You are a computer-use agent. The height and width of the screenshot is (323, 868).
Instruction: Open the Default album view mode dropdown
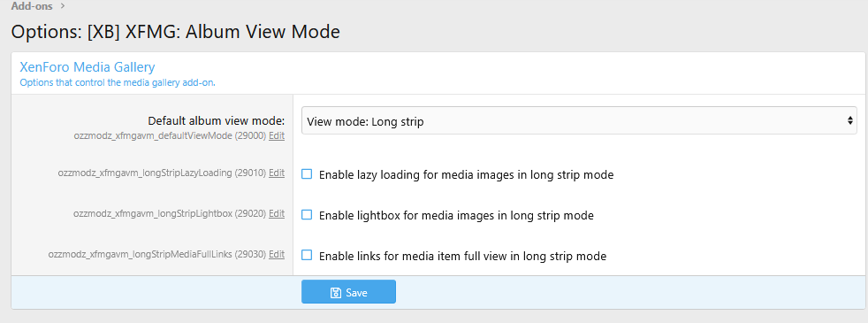click(x=579, y=120)
